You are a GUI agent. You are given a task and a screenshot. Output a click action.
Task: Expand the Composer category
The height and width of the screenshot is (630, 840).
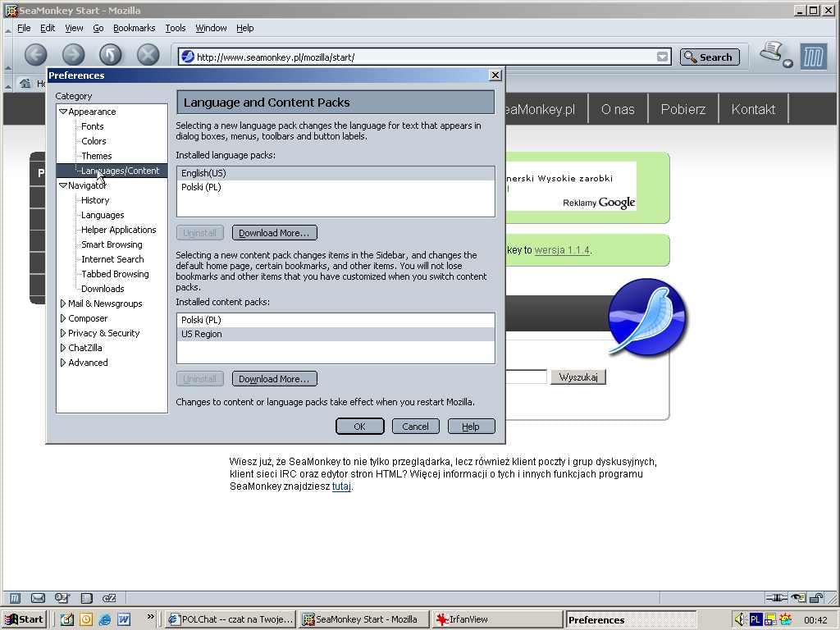[63, 318]
